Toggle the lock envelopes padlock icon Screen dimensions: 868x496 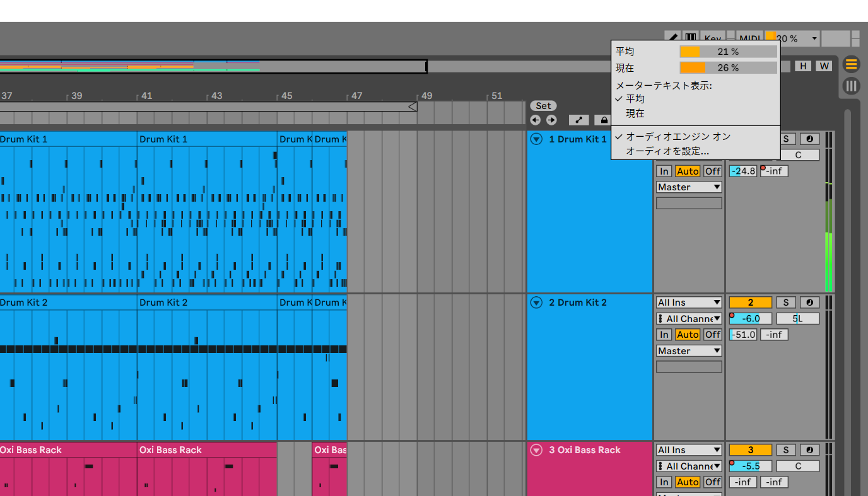(604, 120)
